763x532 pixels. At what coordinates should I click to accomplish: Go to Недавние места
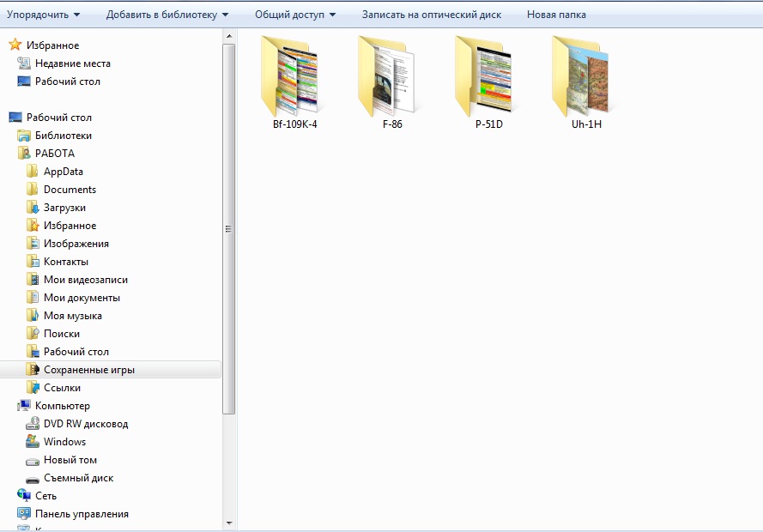[x=72, y=63]
